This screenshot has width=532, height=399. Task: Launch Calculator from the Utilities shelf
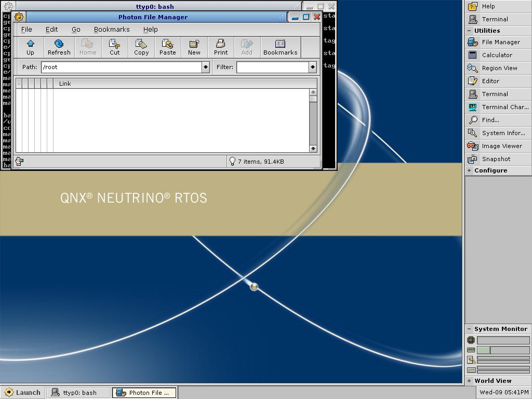[x=498, y=55]
